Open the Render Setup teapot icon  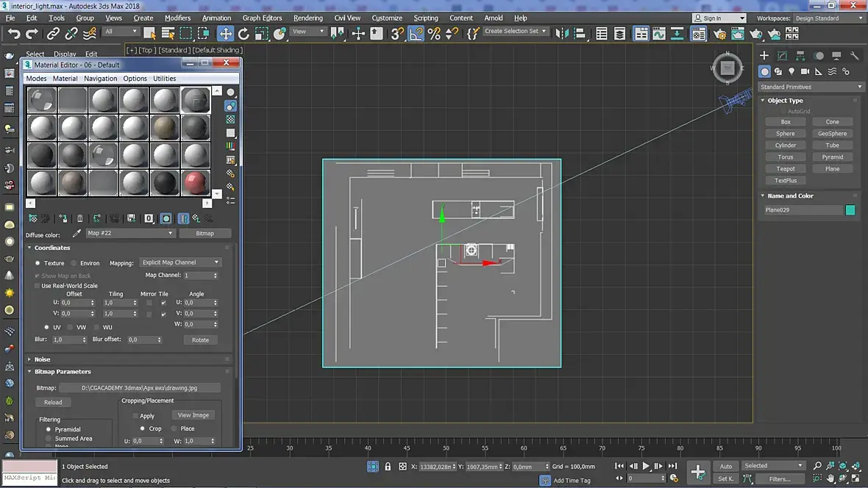[719, 34]
